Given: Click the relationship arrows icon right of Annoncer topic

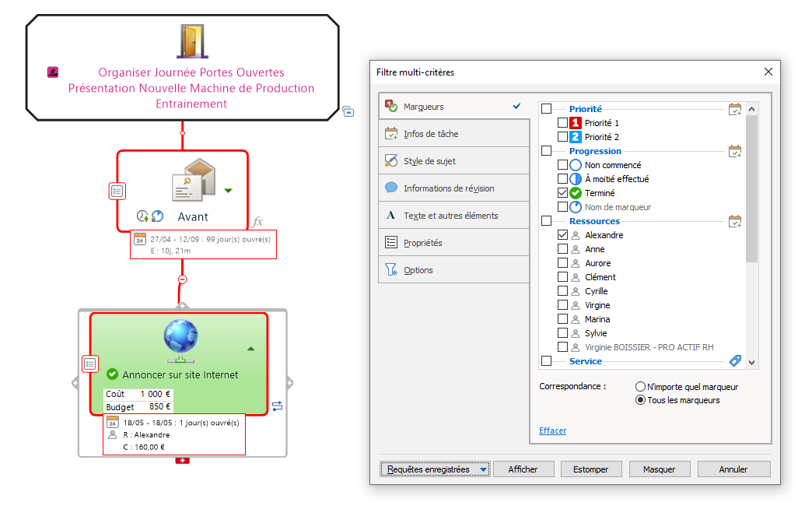Looking at the screenshot, I should [x=278, y=406].
